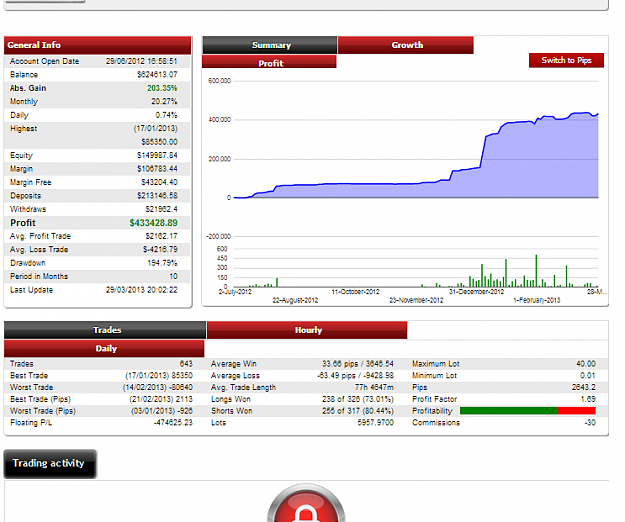625x522 pixels.
Task: Click the Avg. Trade Length value
Action: coord(374,387)
